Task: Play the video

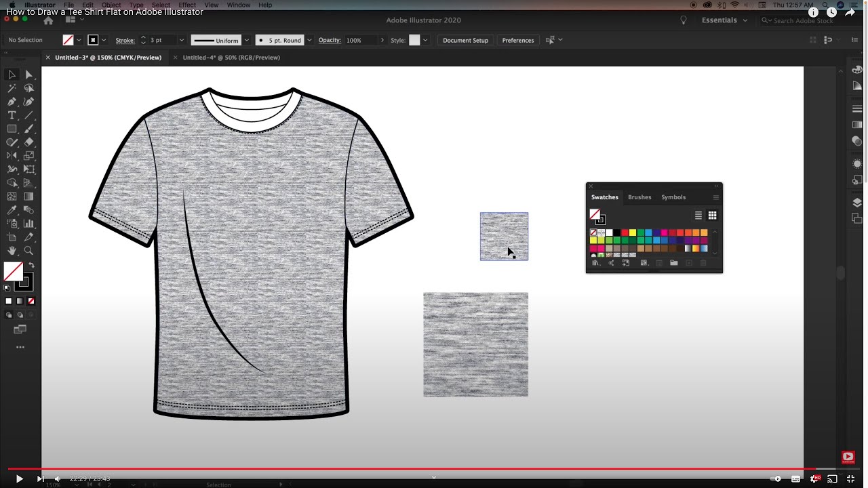Action: tap(19, 479)
